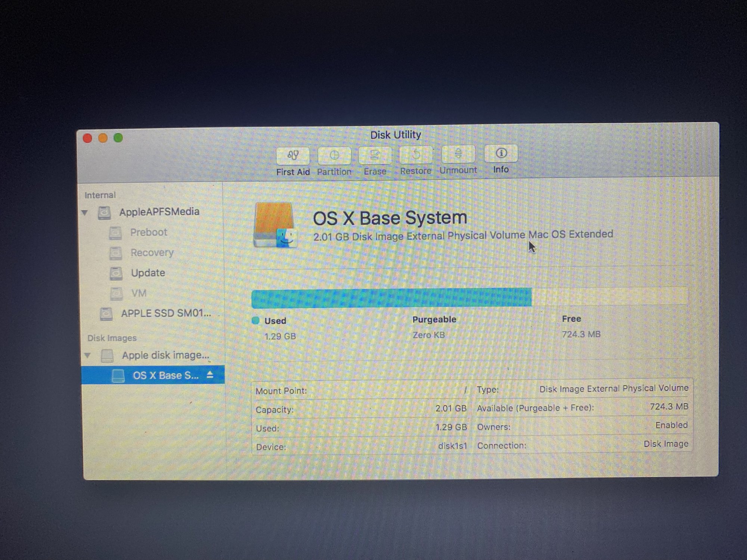Select APPLE SSD SM01... drive

166,313
